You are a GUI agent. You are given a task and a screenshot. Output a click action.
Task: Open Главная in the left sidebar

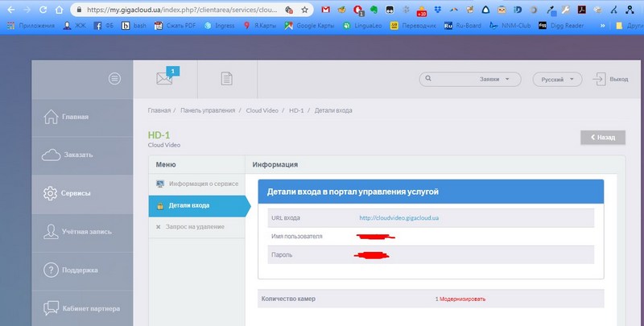point(82,117)
